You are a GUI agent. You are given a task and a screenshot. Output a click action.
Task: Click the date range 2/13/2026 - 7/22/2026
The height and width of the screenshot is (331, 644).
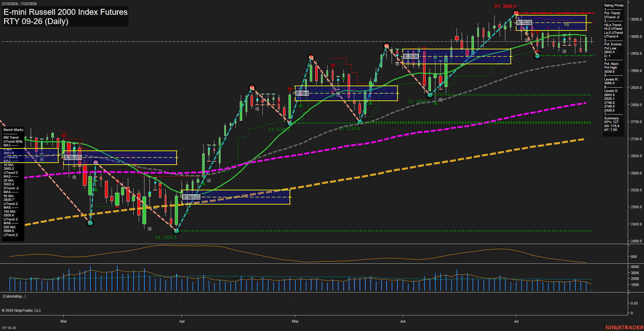tap(19, 4)
